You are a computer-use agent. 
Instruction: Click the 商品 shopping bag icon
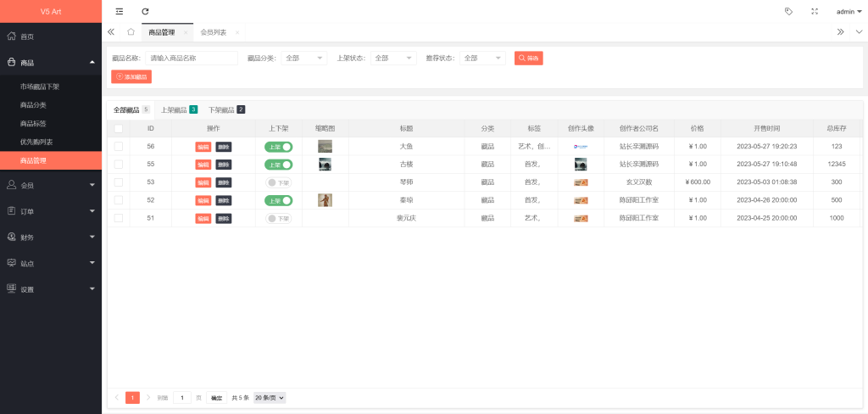point(11,62)
